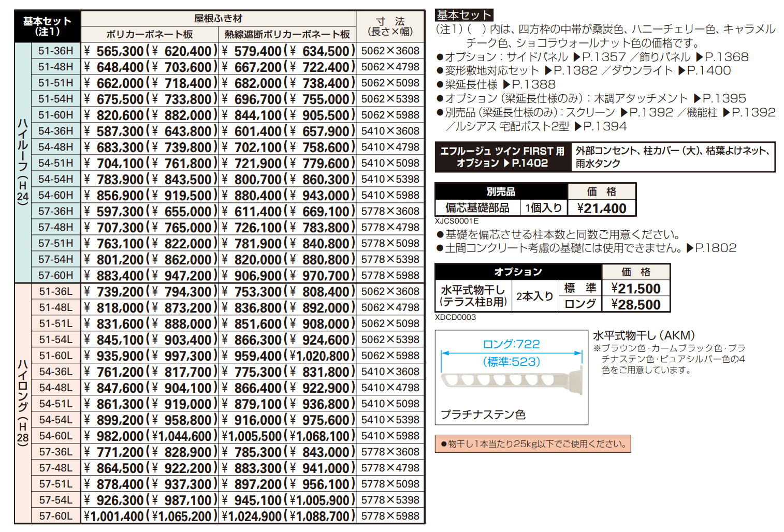Click the triangle icon before P.1802
Screen dimensions: 784x532
(690, 248)
